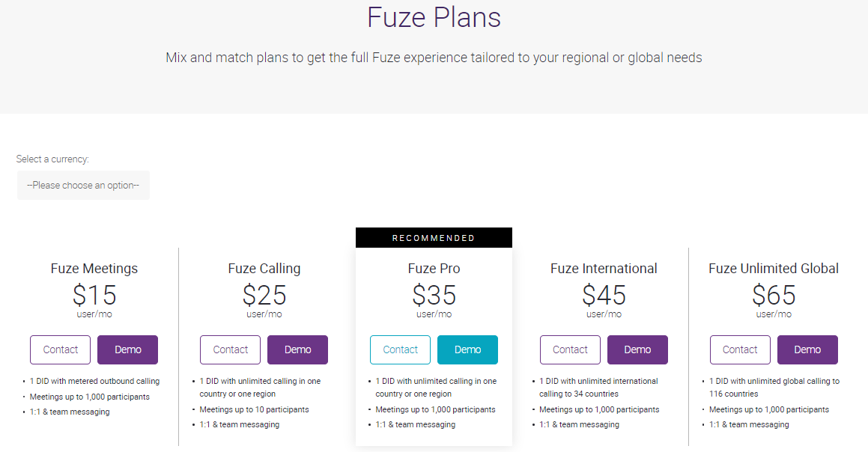Image resolution: width=868 pixels, height=452 pixels.
Task: Click the Fuze Meetings plan heading
Action: (94, 269)
